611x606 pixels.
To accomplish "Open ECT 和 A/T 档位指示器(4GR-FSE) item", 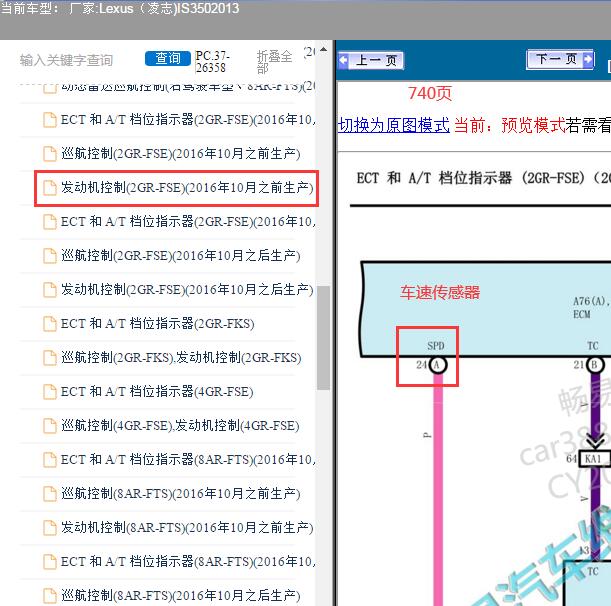I will pos(157,392).
